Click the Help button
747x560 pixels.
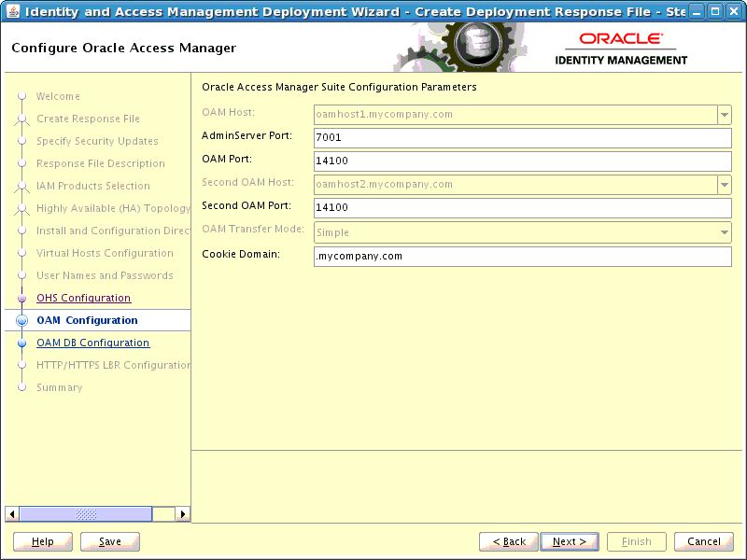pyautogui.click(x=43, y=541)
